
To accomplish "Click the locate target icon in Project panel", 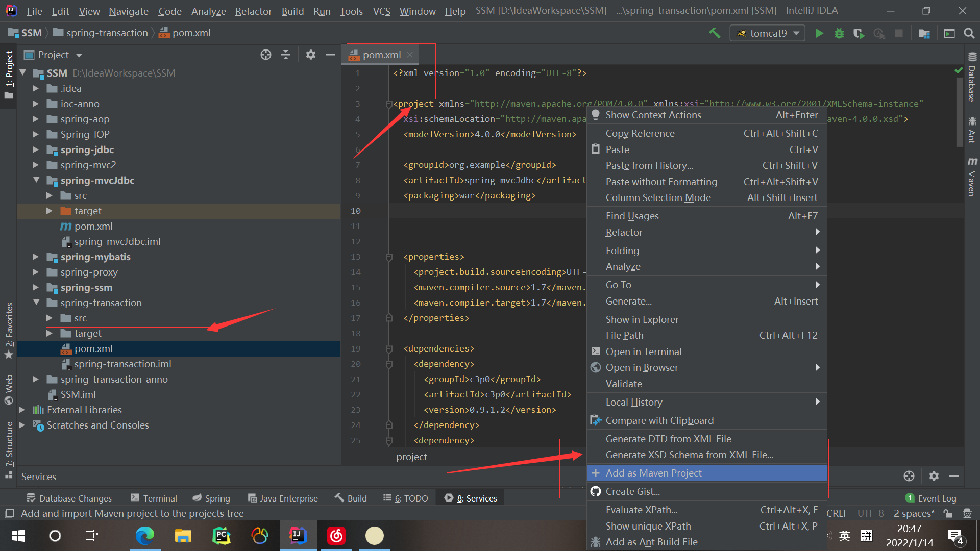I will tap(265, 55).
